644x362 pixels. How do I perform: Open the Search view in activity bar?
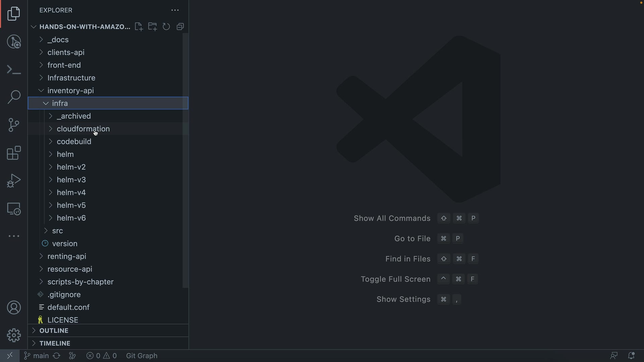(x=14, y=97)
